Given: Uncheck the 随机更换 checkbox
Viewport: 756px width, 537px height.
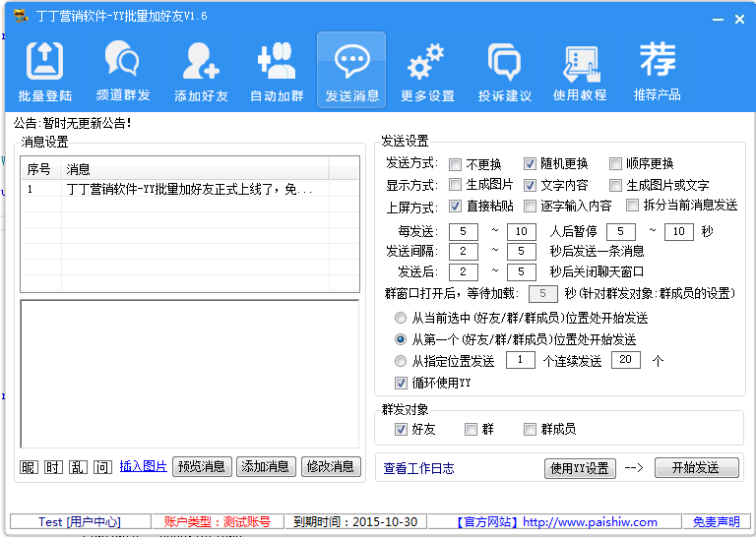Looking at the screenshot, I should tap(530, 163).
